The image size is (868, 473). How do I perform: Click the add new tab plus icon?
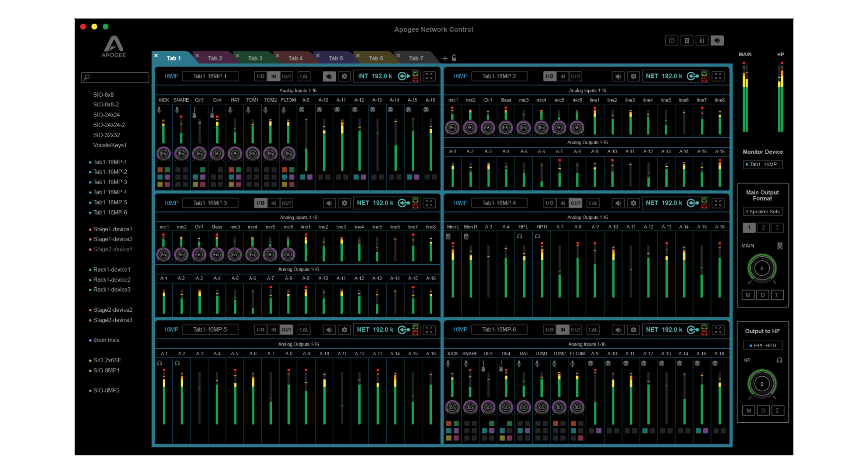[445, 58]
